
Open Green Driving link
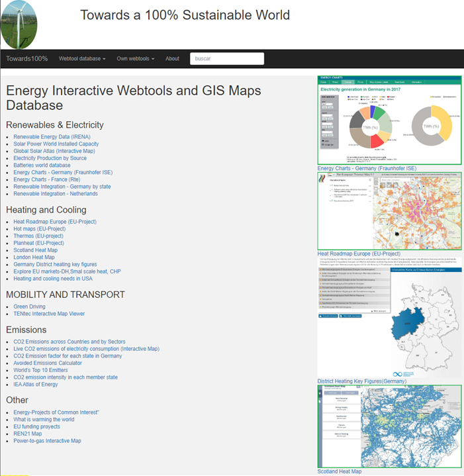(29, 307)
